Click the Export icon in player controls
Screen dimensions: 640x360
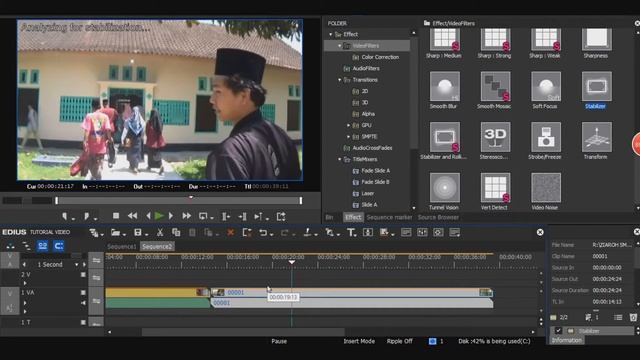tap(281, 216)
